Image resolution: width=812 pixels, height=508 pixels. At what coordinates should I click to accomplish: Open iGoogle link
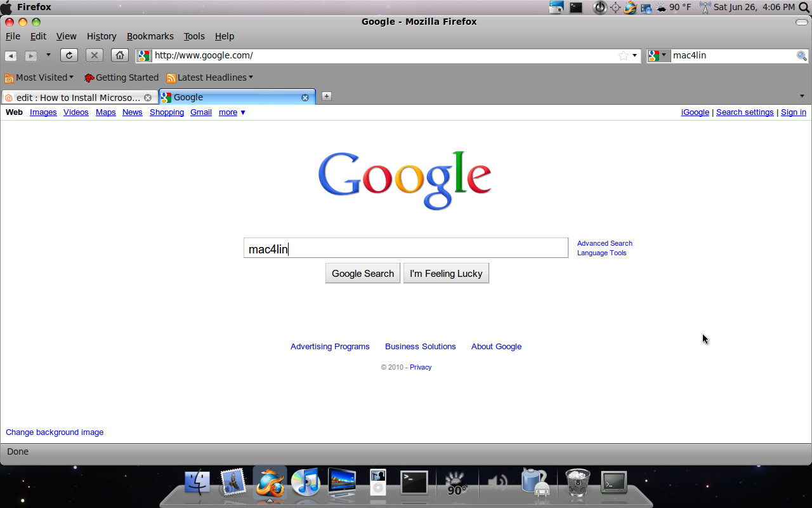pos(695,112)
